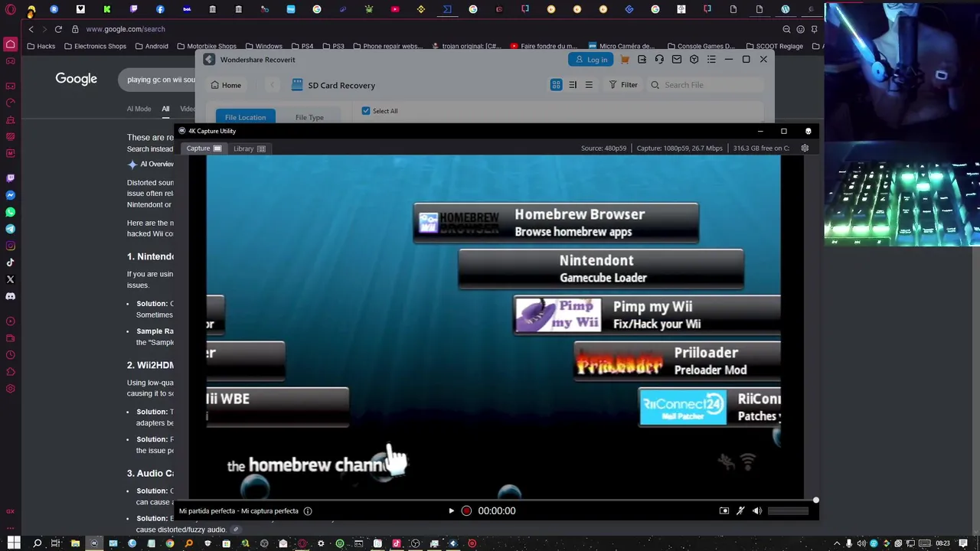Open the RiiConnect24 patcher entry

(x=710, y=406)
